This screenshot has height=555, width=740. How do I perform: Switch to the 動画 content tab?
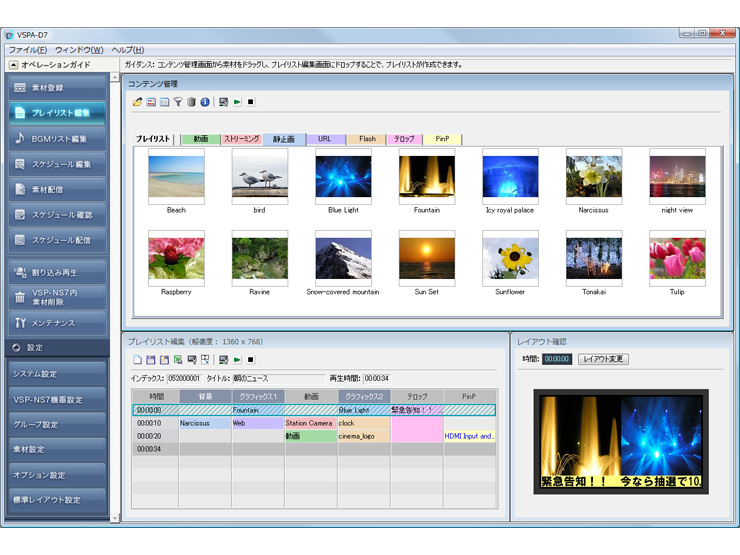click(201, 139)
